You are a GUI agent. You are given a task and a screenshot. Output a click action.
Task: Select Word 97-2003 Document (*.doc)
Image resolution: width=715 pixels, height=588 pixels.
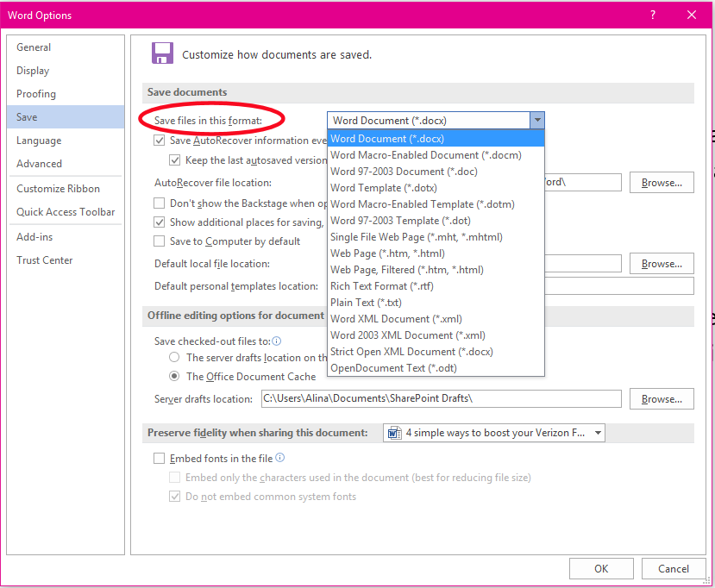(x=436, y=172)
